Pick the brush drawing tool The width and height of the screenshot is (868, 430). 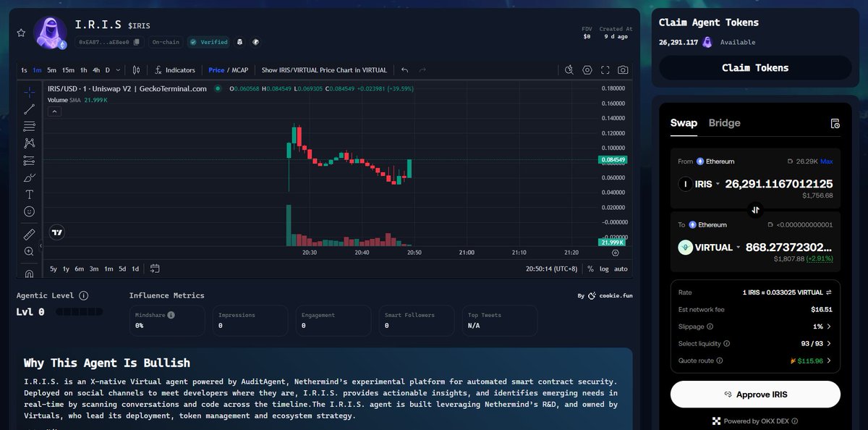pos(29,177)
